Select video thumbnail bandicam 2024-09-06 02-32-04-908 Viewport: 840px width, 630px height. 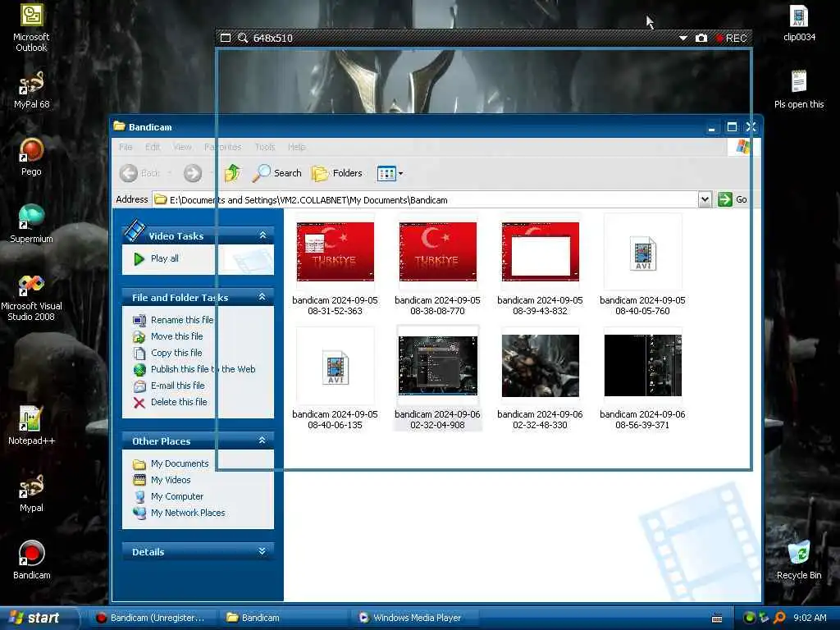(438, 365)
